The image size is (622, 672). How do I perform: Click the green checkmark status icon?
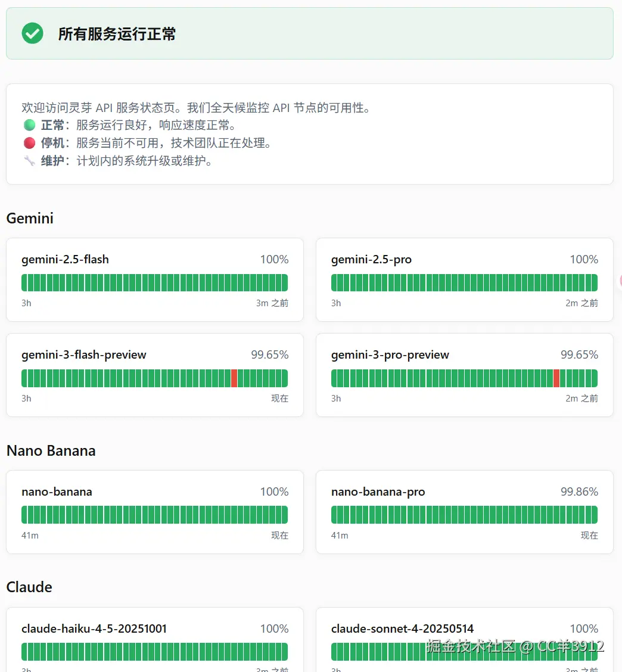coord(33,33)
